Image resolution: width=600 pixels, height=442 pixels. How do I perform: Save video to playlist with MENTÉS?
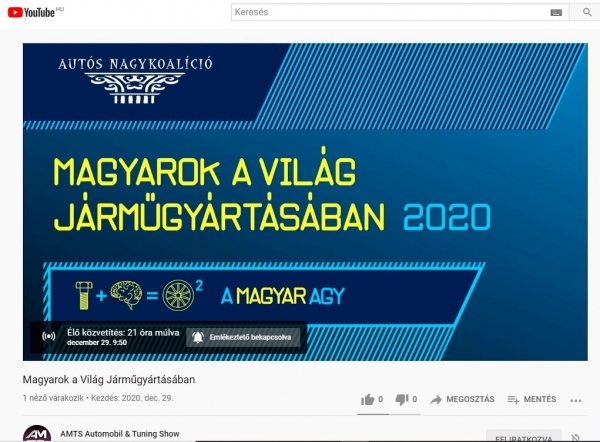pyautogui.click(x=531, y=399)
